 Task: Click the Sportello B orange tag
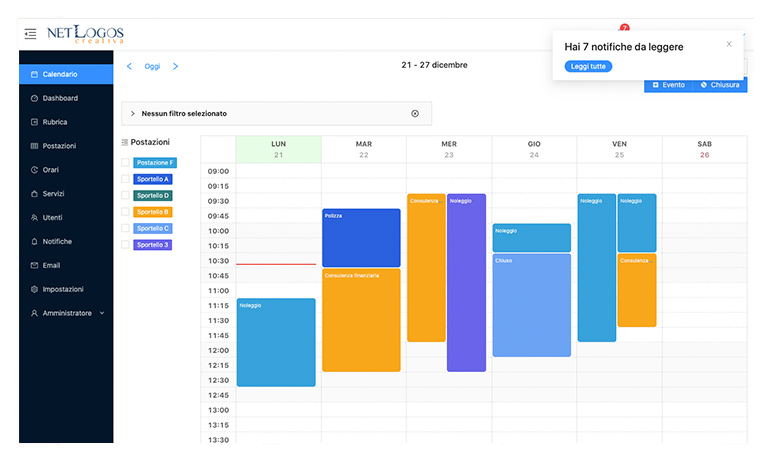[x=153, y=212]
